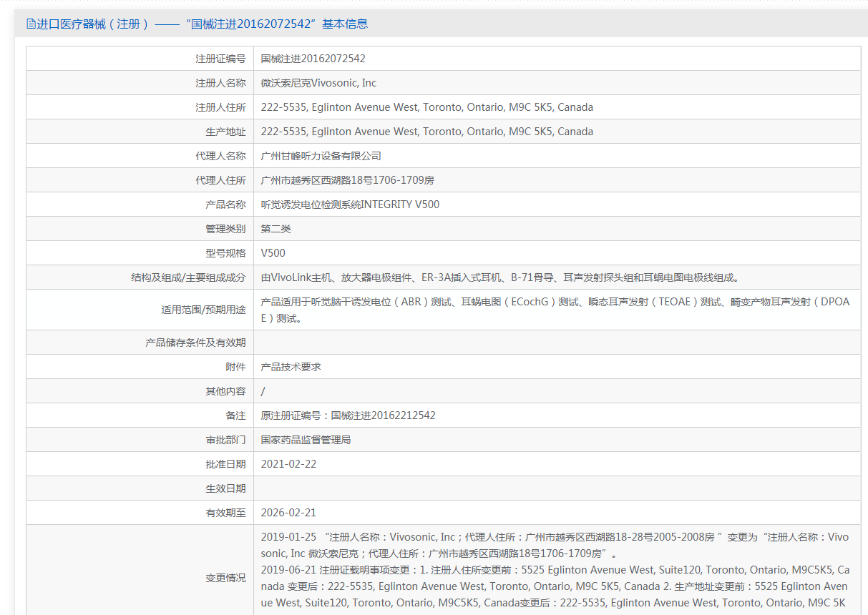Image resolution: width=868 pixels, height=615 pixels.
Task: Select product name 听觉诱发电位检测系统INTEGRITY V500
Action: (x=351, y=205)
